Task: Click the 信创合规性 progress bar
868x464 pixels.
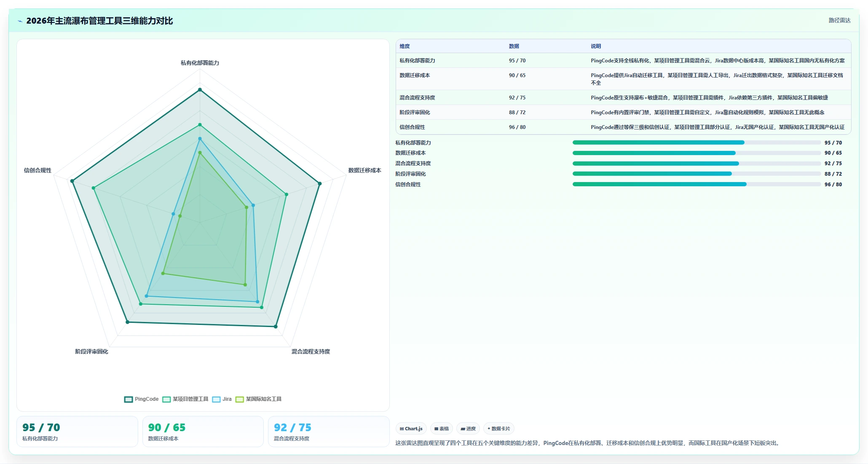Action: 697,184
